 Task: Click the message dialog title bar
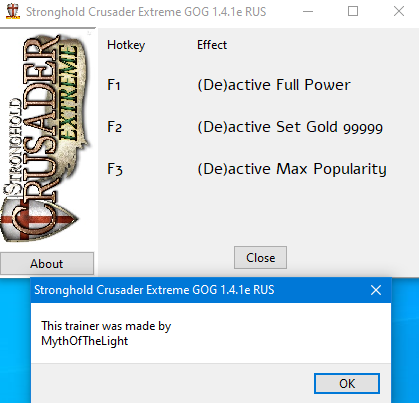pyautogui.click(x=211, y=290)
